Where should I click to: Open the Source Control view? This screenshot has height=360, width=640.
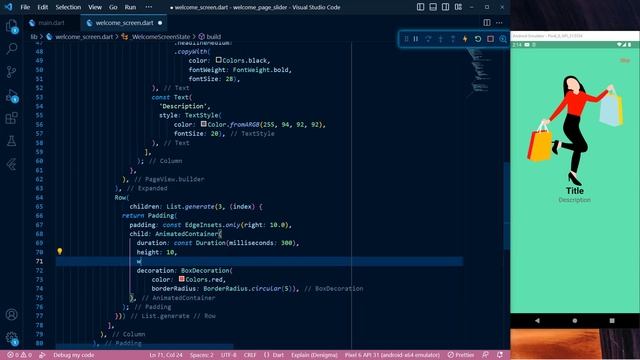tap(11, 72)
